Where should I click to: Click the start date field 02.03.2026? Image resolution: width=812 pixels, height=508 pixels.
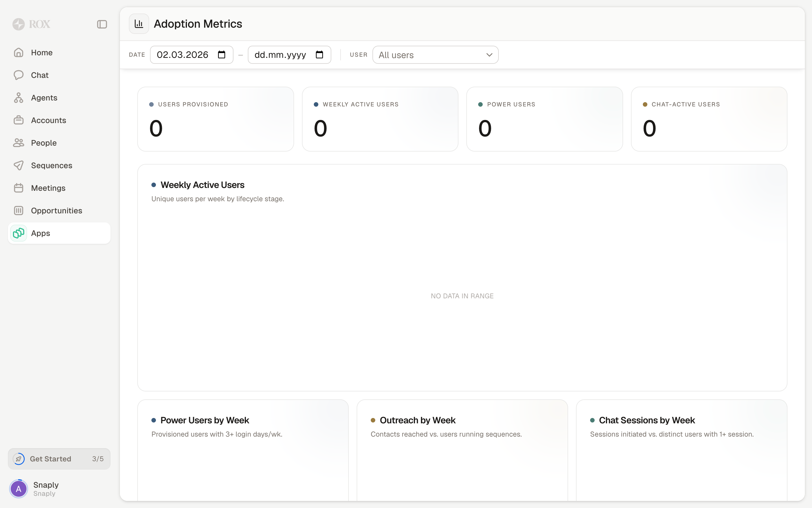pyautogui.click(x=192, y=55)
